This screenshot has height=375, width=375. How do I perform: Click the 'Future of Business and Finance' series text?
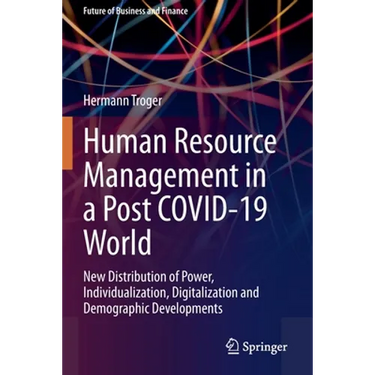[x=135, y=11]
